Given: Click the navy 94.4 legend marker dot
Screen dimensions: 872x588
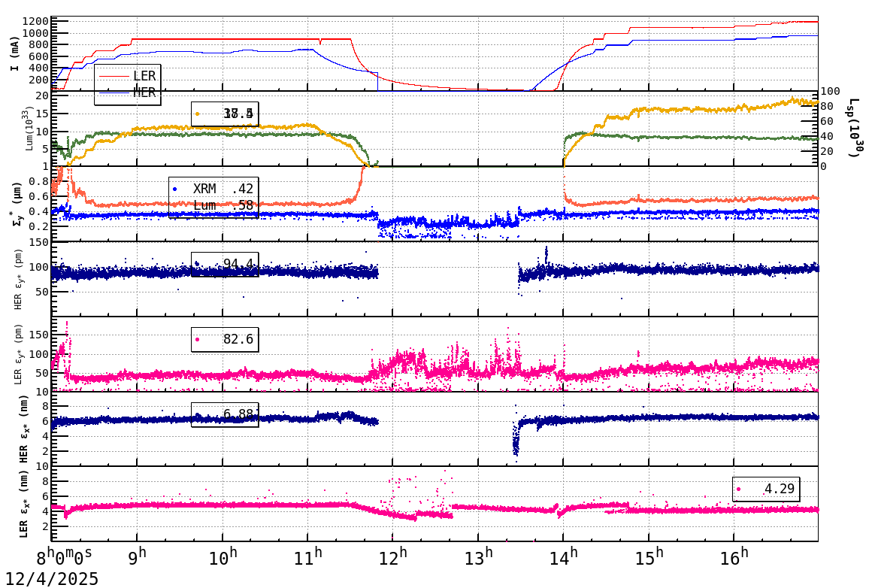Looking at the screenshot, I should click(197, 263).
